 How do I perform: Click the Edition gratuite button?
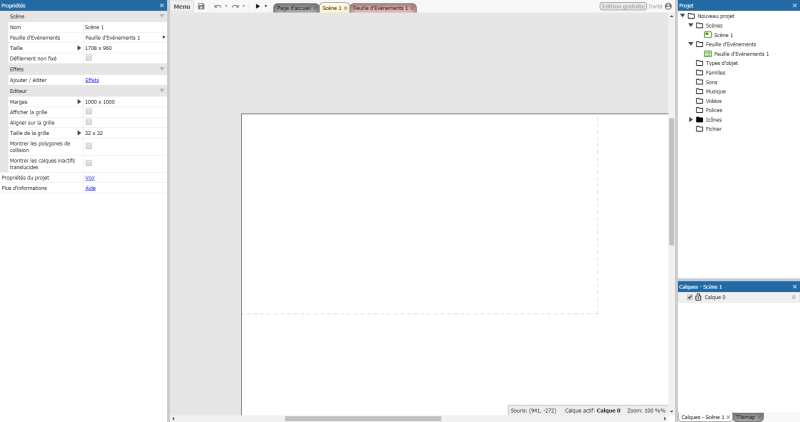click(x=622, y=7)
